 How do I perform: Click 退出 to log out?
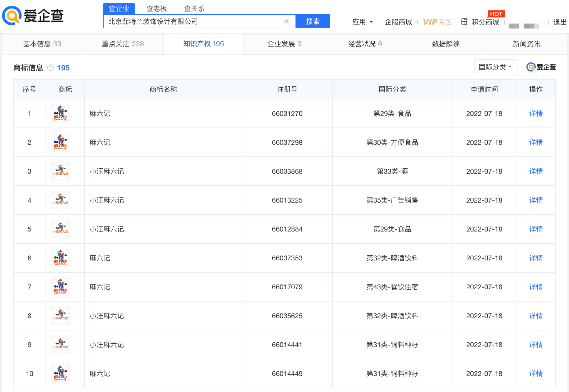[x=560, y=22]
